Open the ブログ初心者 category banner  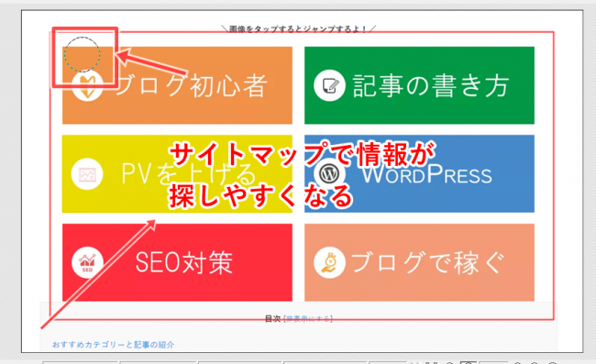point(177,85)
